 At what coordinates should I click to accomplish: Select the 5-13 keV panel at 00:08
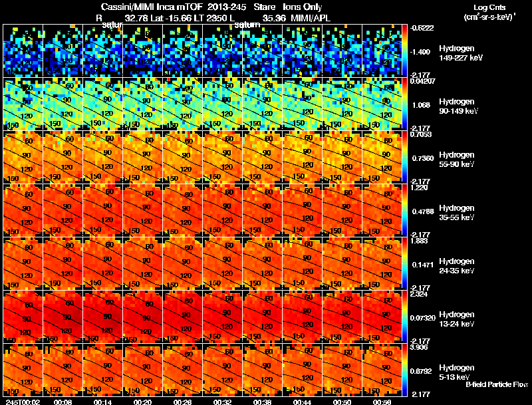click(63, 370)
